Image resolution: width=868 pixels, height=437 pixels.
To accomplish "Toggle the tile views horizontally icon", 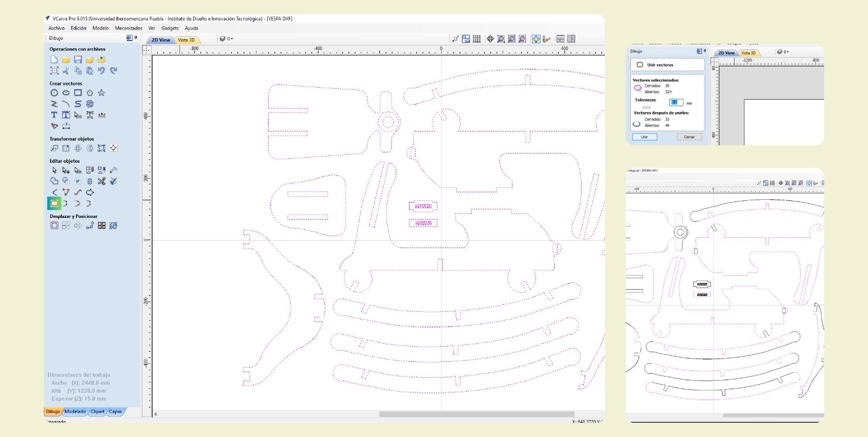I will [560, 39].
